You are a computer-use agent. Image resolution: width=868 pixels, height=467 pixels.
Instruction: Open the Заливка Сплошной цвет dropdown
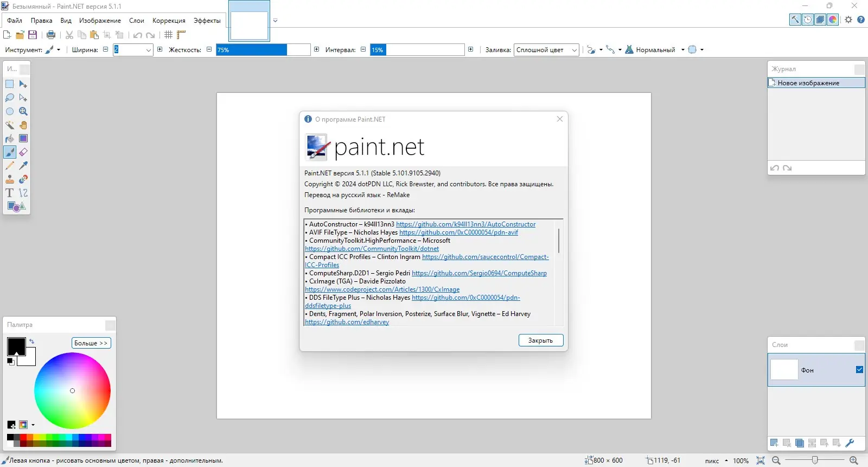click(x=546, y=50)
